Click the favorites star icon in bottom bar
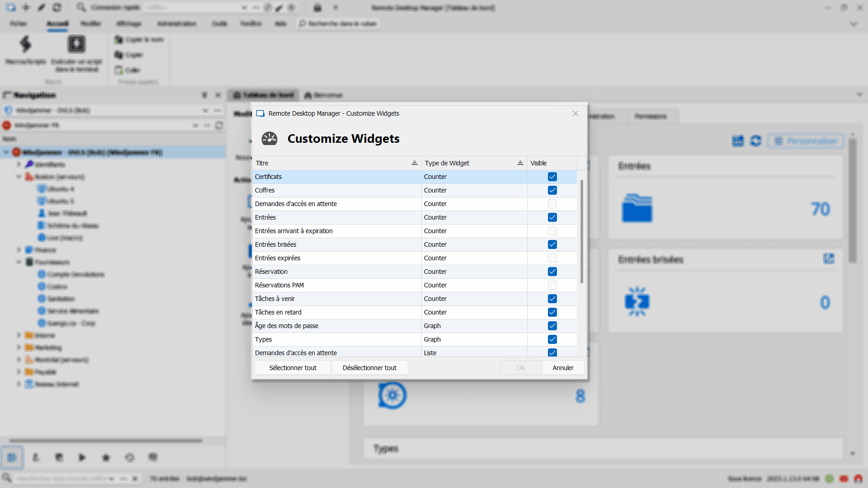Image resolution: width=868 pixels, height=488 pixels. tap(106, 457)
